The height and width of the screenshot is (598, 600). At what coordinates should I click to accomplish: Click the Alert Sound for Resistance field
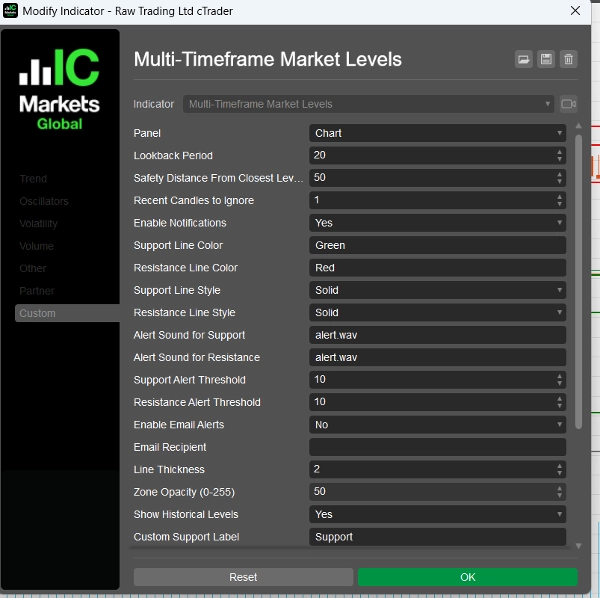[437, 357]
